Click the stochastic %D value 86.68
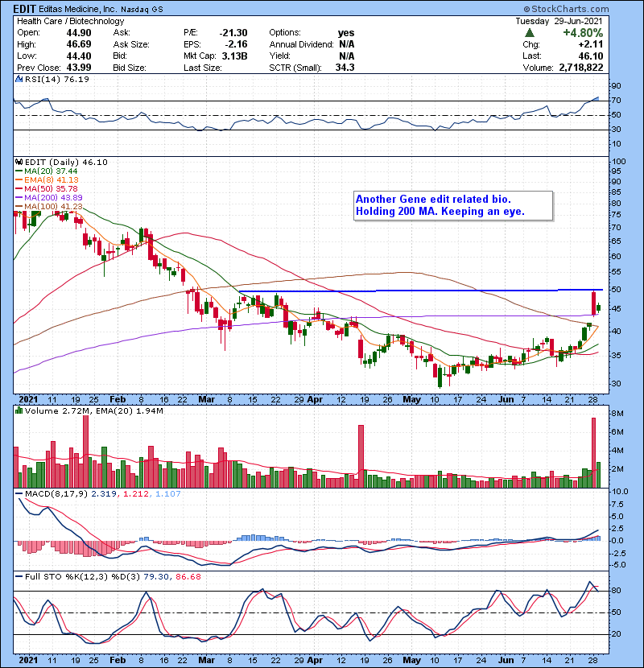The image size is (644, 668). coord(188,577)
